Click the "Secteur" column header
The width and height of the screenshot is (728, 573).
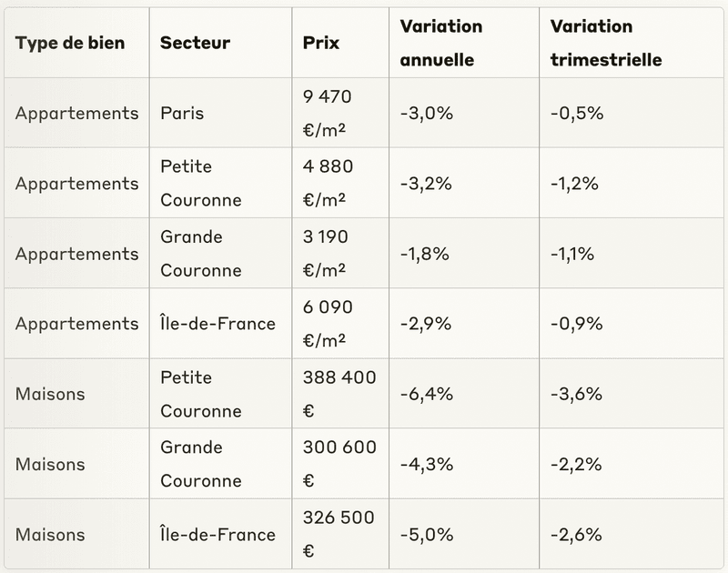point(195,43)
